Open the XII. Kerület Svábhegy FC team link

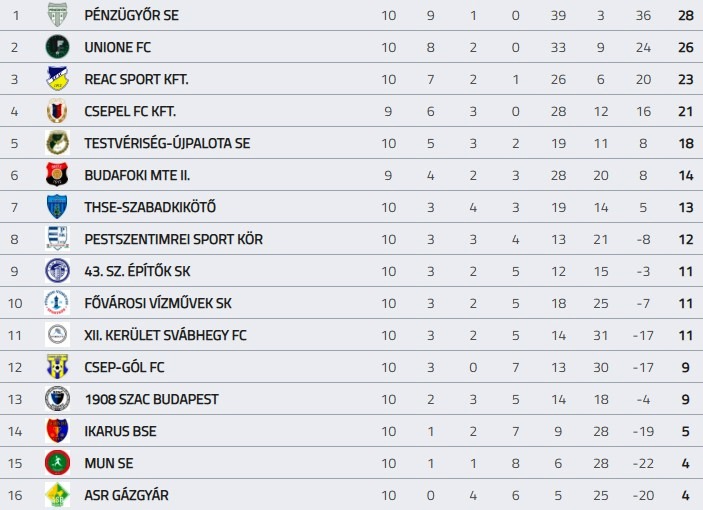165,335
